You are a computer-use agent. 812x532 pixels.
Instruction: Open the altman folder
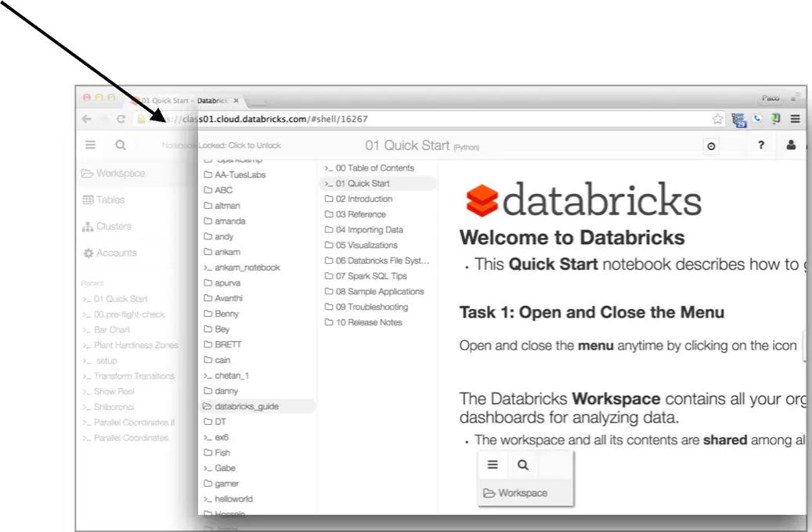coord(222,206)
